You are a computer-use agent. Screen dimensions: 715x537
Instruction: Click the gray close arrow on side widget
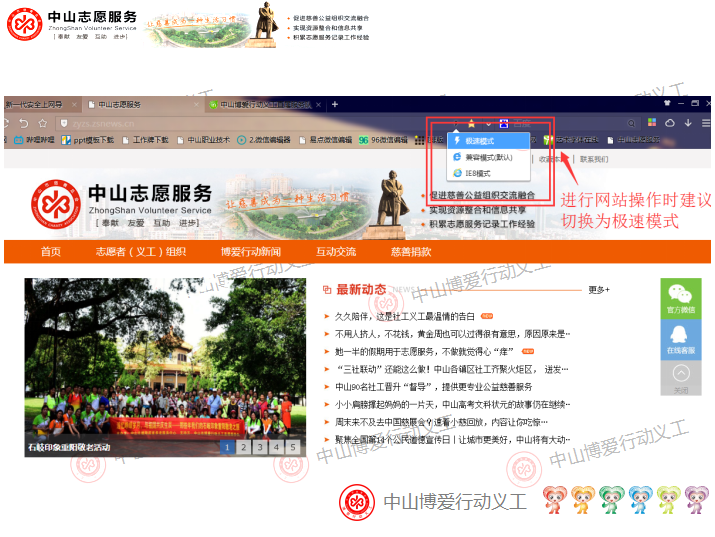tap(680, 374)
